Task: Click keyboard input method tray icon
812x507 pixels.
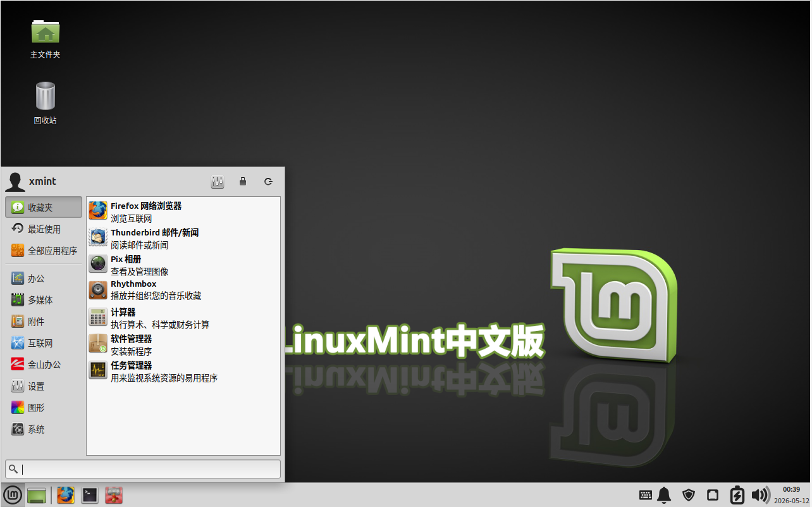Action: (x=646, y=495)
